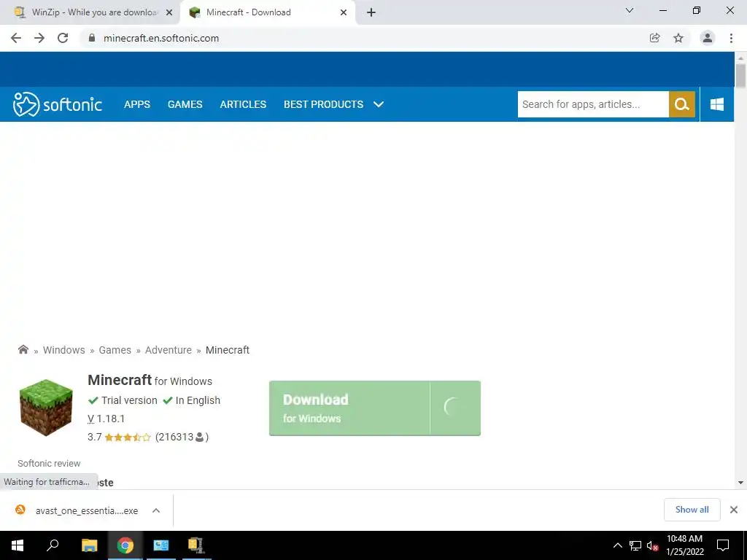Screen dimensions: 747x560
Task: Click the network tray icon
Action: [x=635, y=545]
